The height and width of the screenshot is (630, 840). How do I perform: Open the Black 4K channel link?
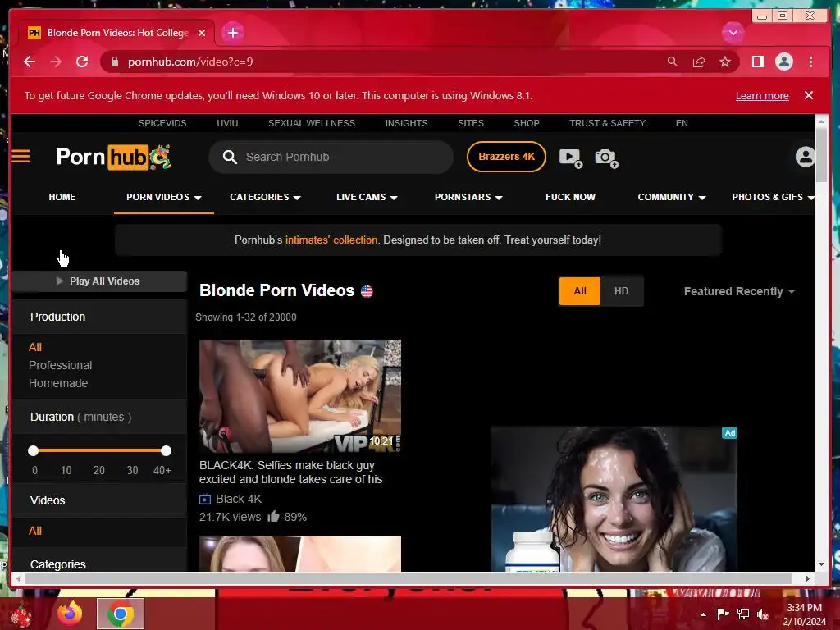(239, 500)
